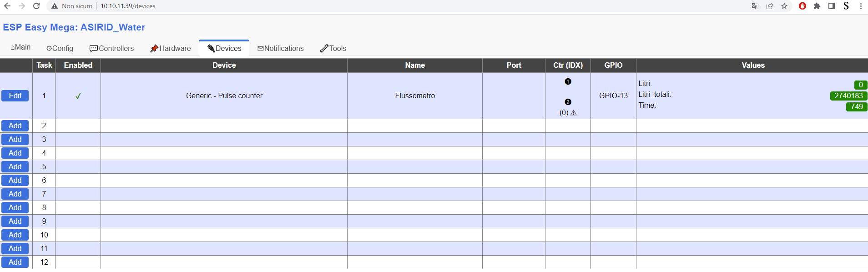The image size is (868, 272).
Task: Click the controller 2 warning triangle icon
Action: point(574,113)
